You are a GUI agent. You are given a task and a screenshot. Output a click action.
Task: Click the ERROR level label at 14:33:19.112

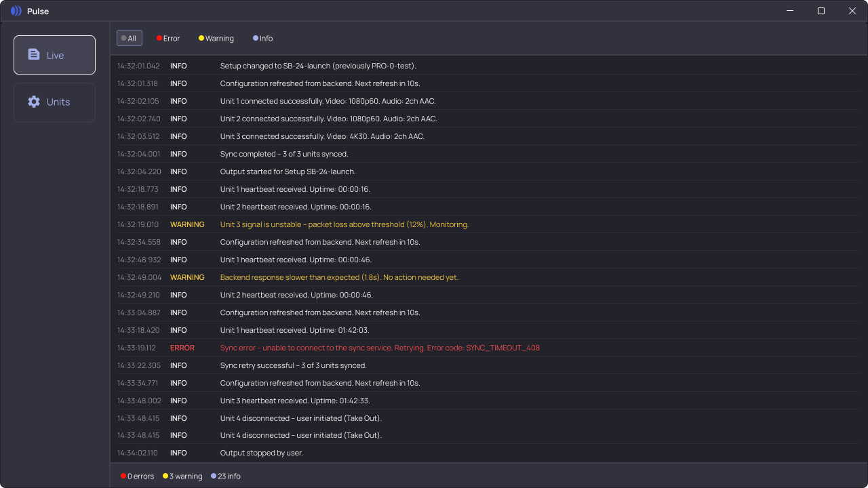pos(182,348)
